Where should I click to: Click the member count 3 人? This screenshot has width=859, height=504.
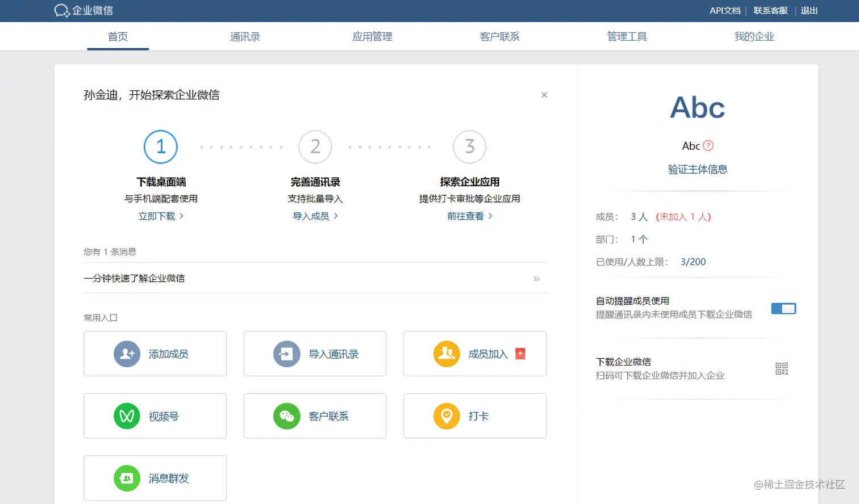click(639, 216)
